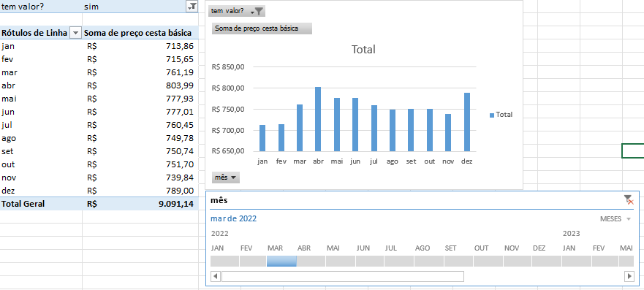This screenshot has height=290, width=644.
Task: Open the MESES time level dropdown
Action: pos(615,219)
